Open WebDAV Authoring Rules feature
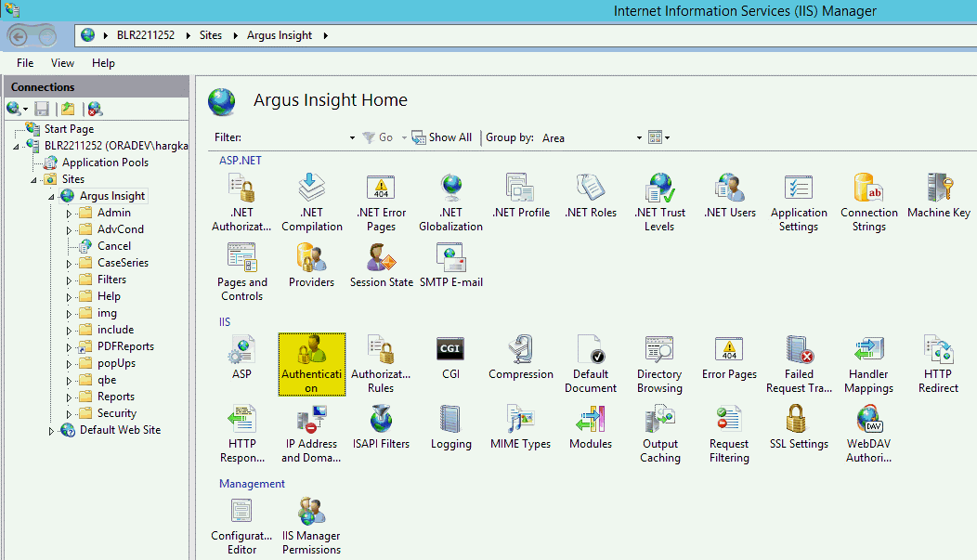This screenshot has width=977, height=560. 868,434
